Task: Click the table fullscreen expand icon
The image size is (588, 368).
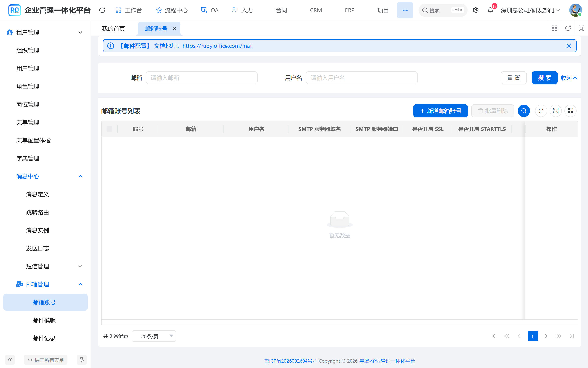Action: tap(556, 111)
